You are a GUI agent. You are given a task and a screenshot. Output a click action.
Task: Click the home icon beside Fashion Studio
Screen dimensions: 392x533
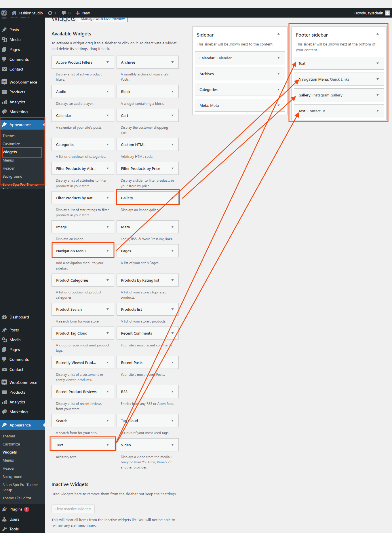coord(14,13)
